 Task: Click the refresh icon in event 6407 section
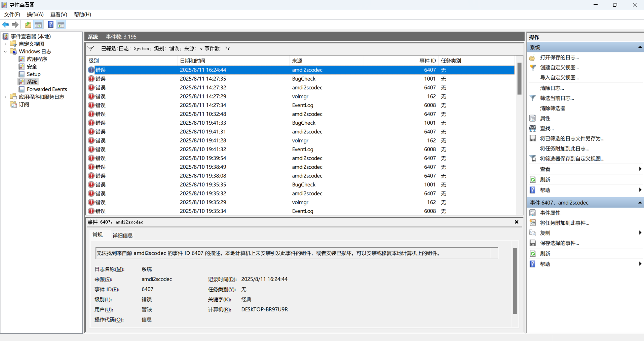click(x=533, y=254)
